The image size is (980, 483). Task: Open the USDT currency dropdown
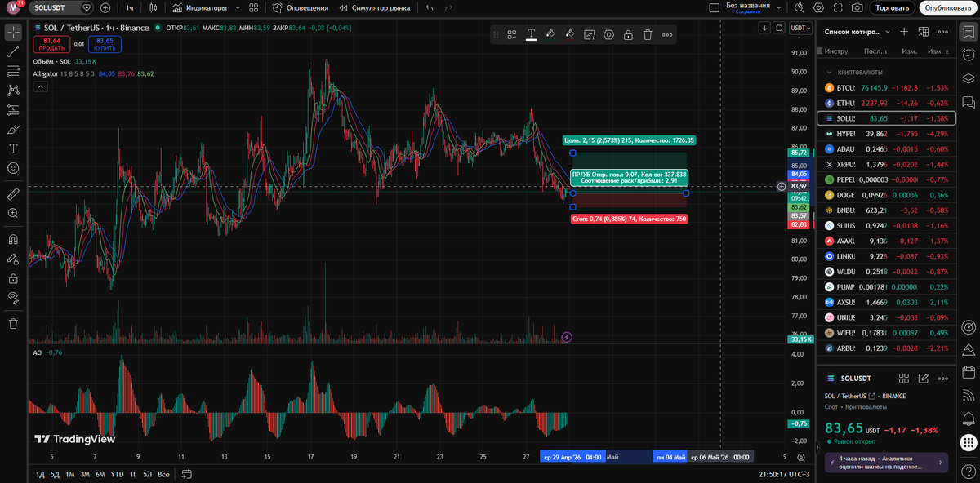click(x=800, y=28)
